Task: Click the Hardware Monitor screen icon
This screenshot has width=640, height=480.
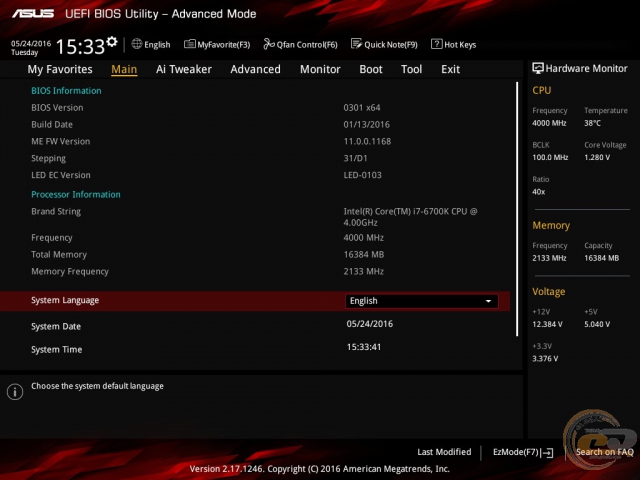Action: point(538,68)
